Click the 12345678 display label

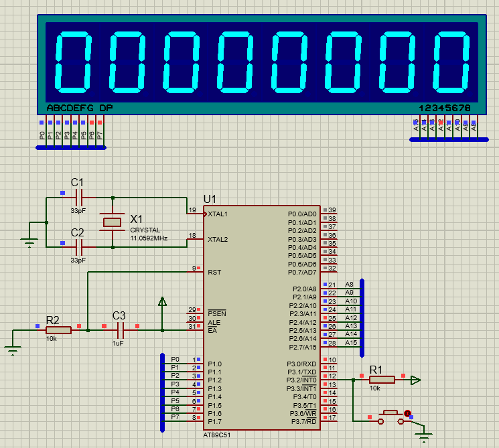coord(445,108)
